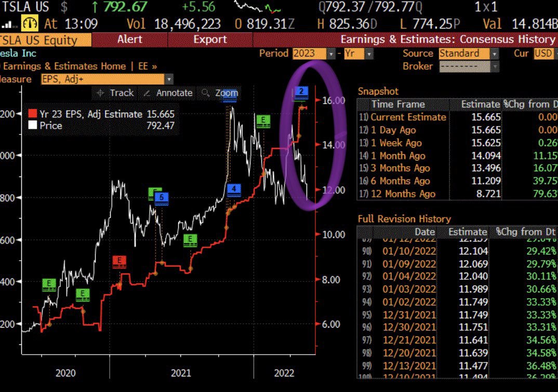Click the last price 792.67 in header

125,7
